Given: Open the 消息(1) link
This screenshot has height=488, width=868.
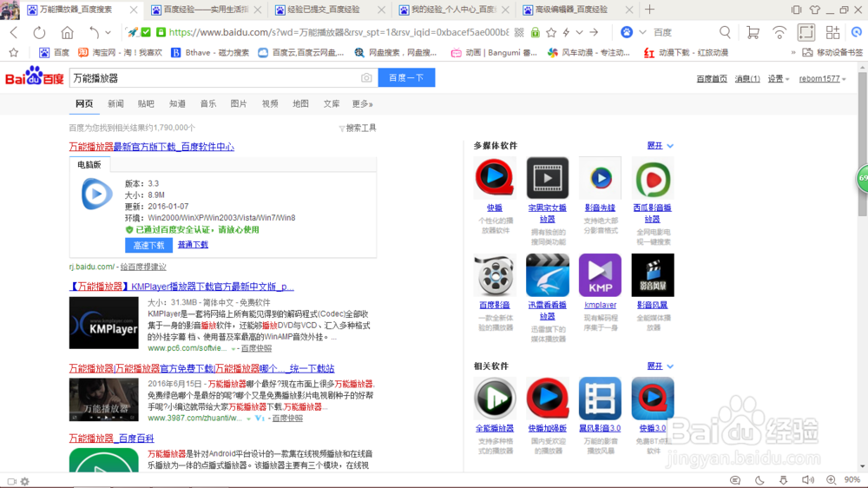Looking at the screenshot, I should pyautogui.click(x=747, y=79).
